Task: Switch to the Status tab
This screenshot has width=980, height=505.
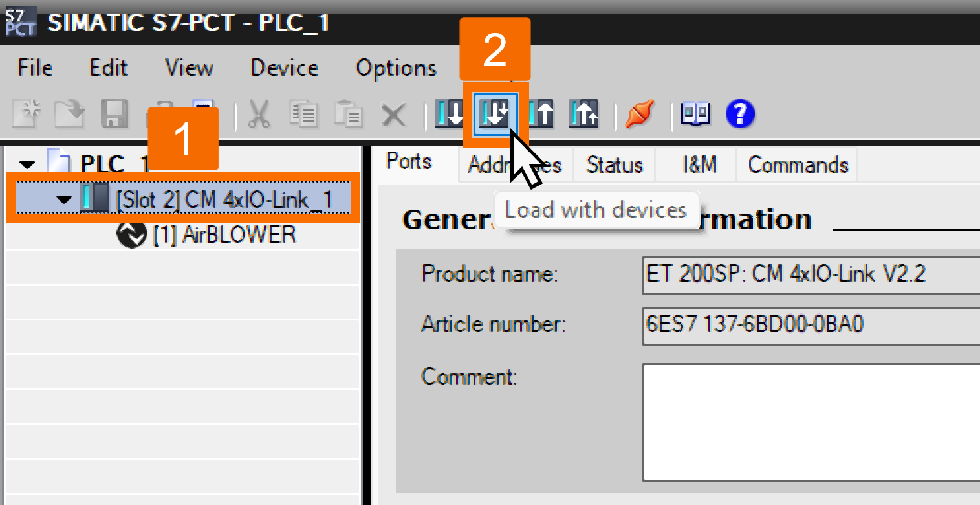Action: (x=615, y=164)
